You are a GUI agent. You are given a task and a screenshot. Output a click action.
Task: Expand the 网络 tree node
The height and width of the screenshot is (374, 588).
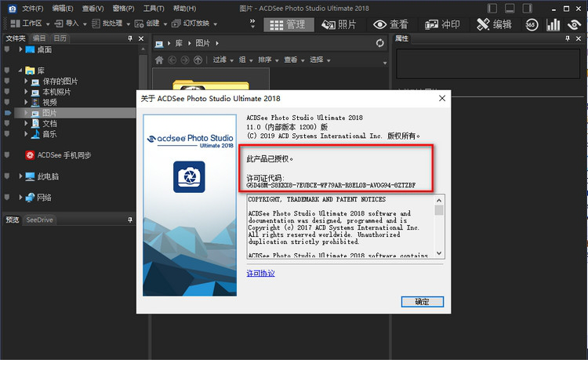click(x=20, y=198)
